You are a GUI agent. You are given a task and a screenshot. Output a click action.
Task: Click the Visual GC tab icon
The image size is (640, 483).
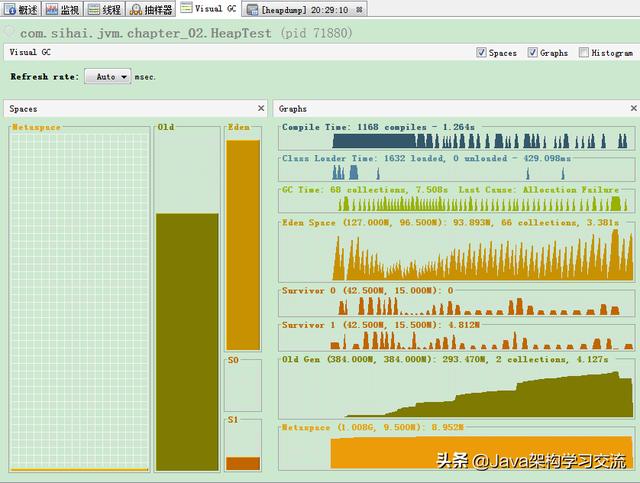click(x=186, y=8)
